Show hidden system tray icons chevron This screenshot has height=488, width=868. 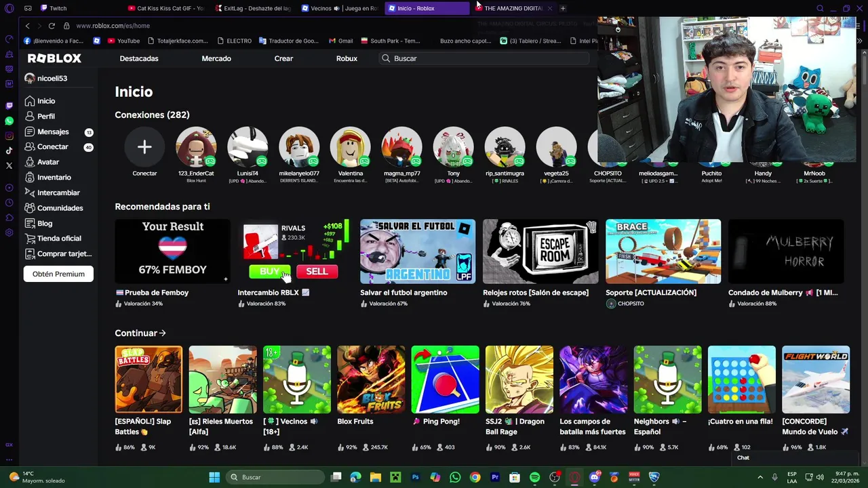coord(759,477)
